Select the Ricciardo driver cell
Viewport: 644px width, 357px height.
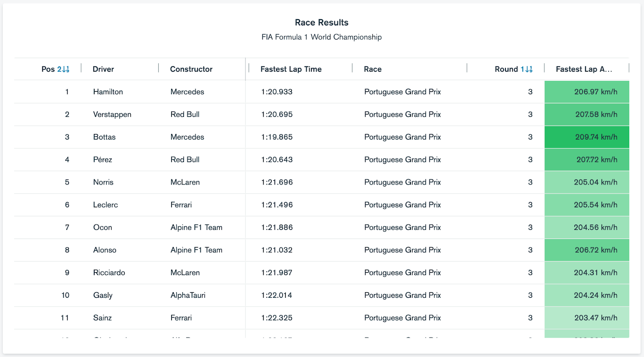(x=109, y=273)
